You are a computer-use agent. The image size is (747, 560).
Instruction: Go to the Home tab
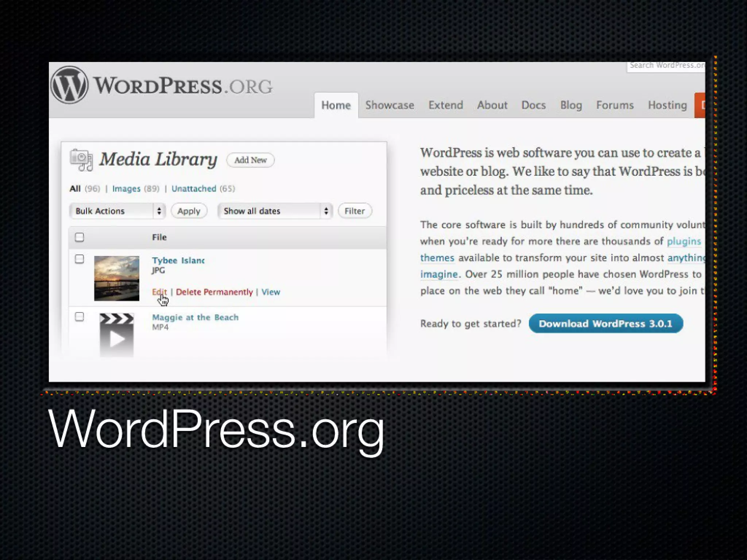[336, 105]
